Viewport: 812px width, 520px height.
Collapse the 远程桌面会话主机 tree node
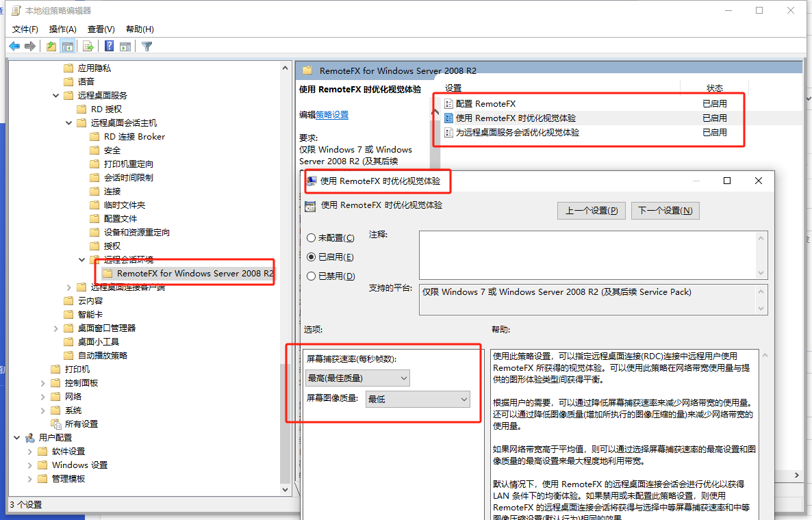[68, 123]
